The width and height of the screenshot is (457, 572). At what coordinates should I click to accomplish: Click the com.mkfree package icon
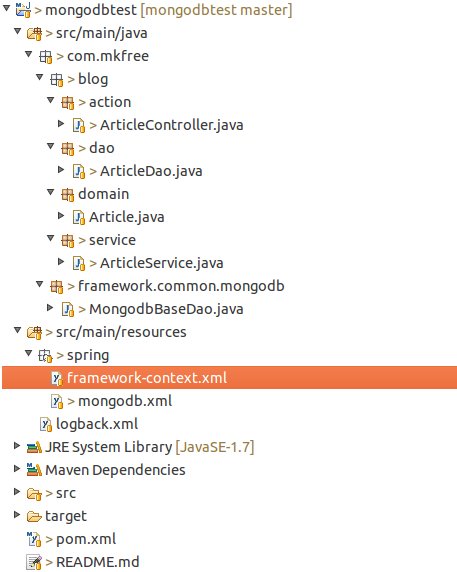point(46,57)
